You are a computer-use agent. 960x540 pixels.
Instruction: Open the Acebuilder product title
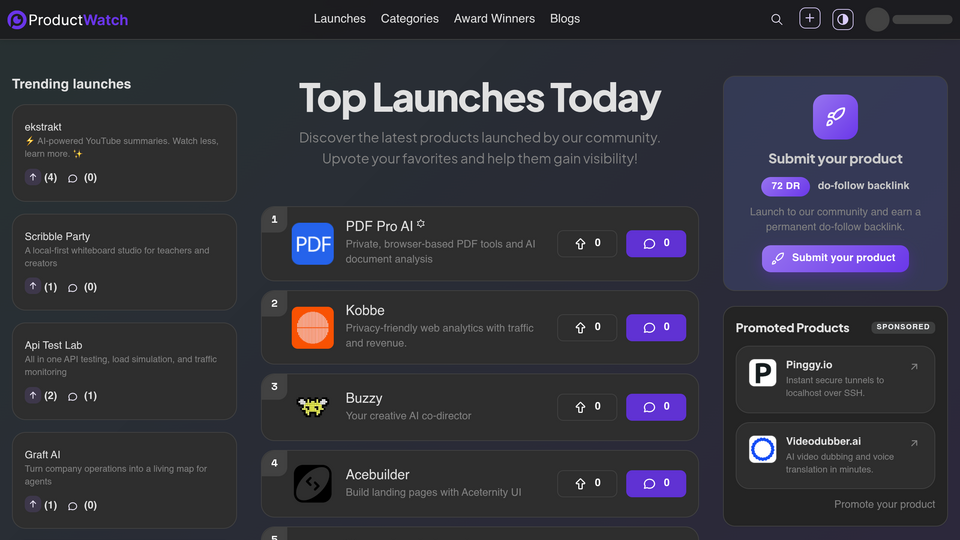[x=377, y=474]
